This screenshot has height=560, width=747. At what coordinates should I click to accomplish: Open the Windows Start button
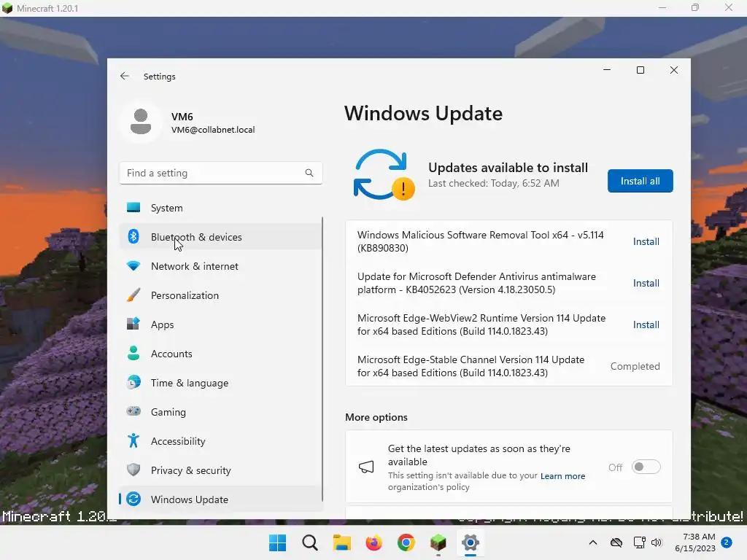277,542
